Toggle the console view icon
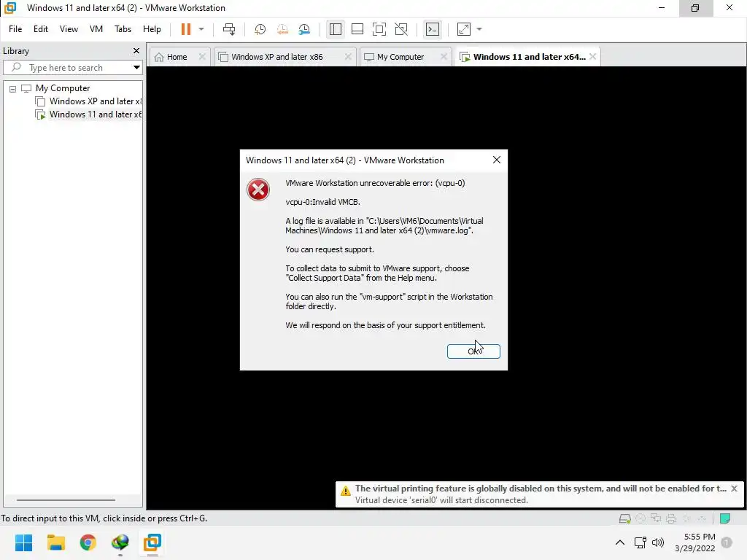This screenshot has height=560, width=747. 433,29
